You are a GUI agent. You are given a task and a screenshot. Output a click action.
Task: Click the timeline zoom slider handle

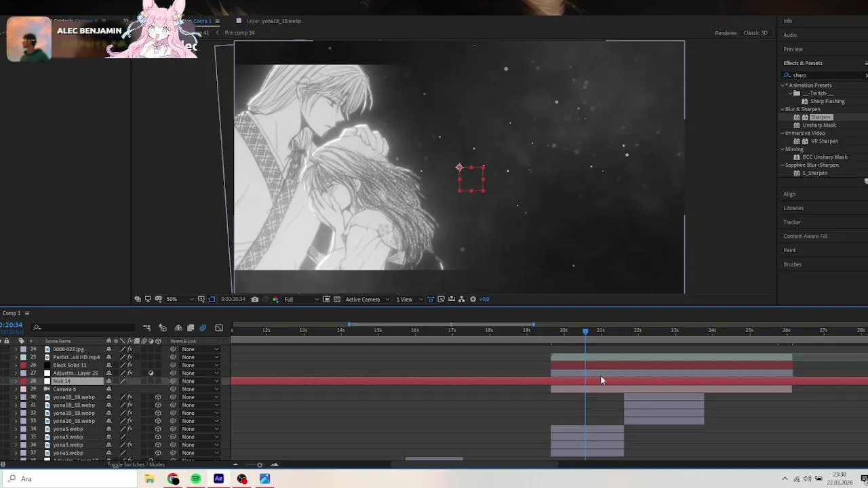(259, 465)
